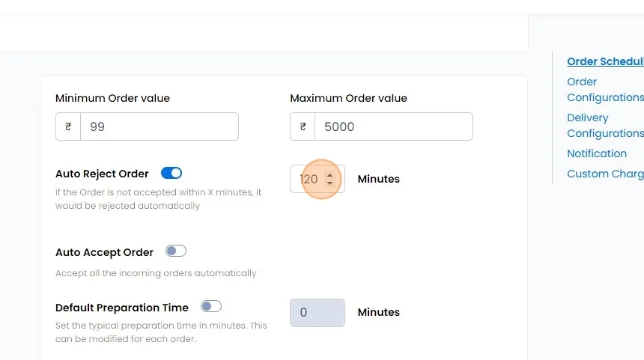Navigate to Notification settings

click(x=597, y=153)
